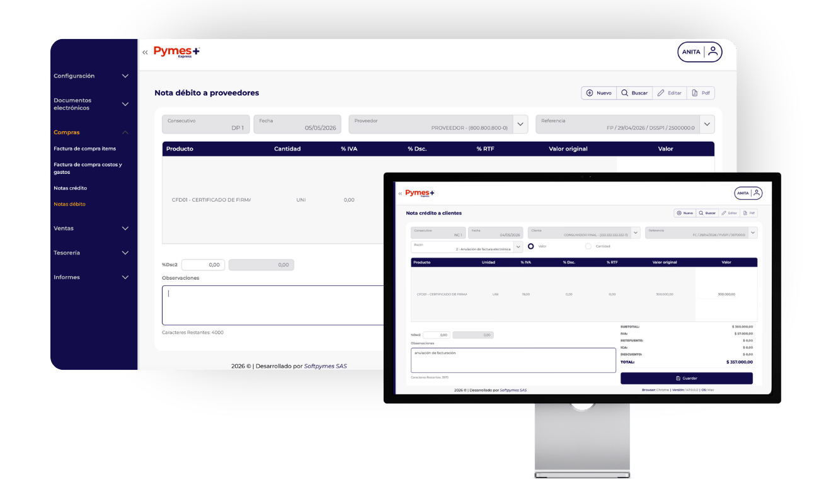Collapse the Compras sidebar section
819x504 pixels.
tap(91, 132)
